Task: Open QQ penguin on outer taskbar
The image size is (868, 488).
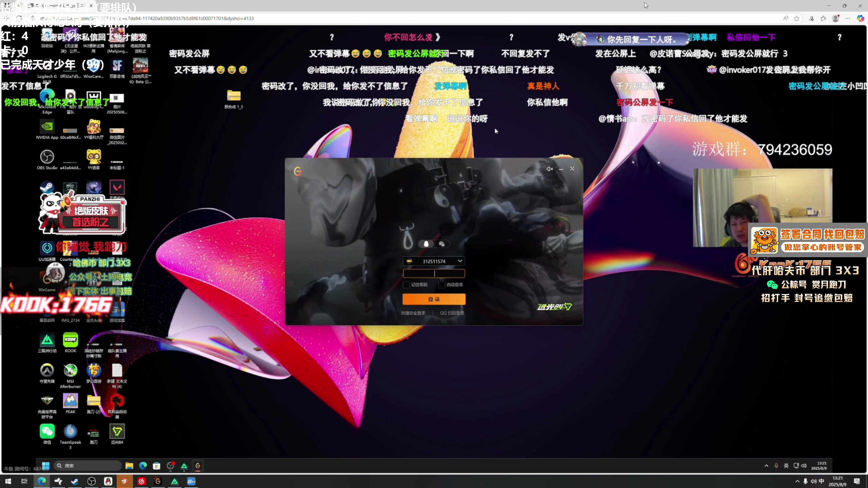Action: click(x=108, y=481)
